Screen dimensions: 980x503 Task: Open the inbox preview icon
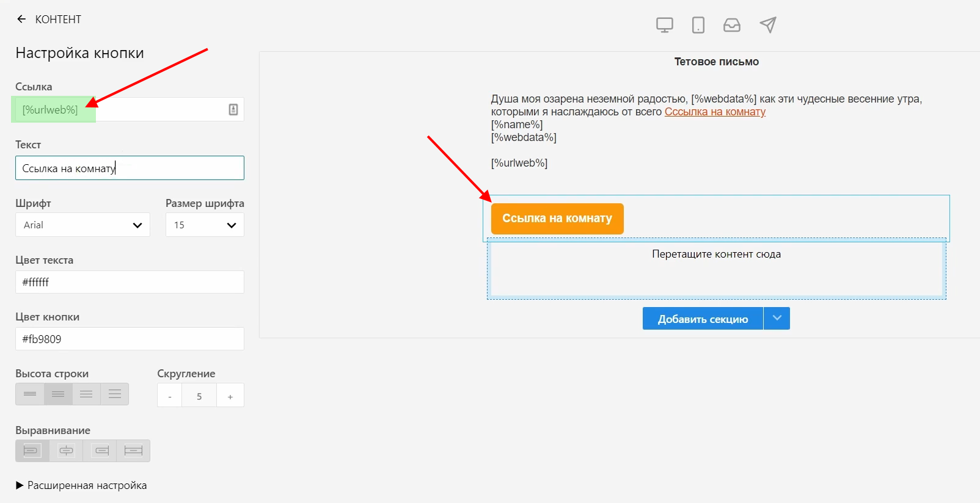click(731, 25)
